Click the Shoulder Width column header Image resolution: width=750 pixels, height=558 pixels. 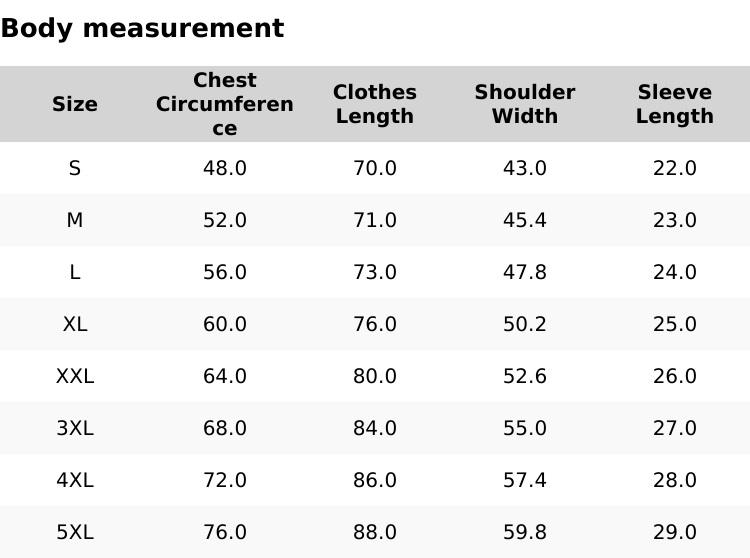point(525,104)
